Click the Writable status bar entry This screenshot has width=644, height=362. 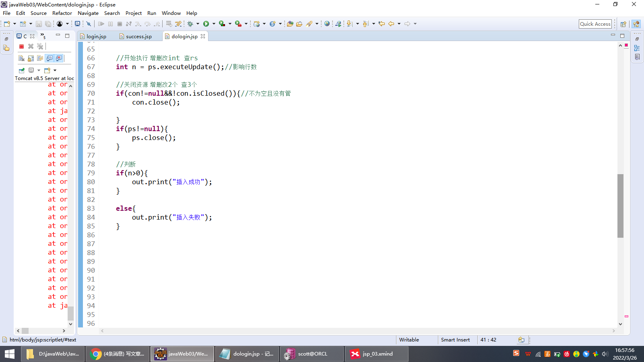[409, 340]
